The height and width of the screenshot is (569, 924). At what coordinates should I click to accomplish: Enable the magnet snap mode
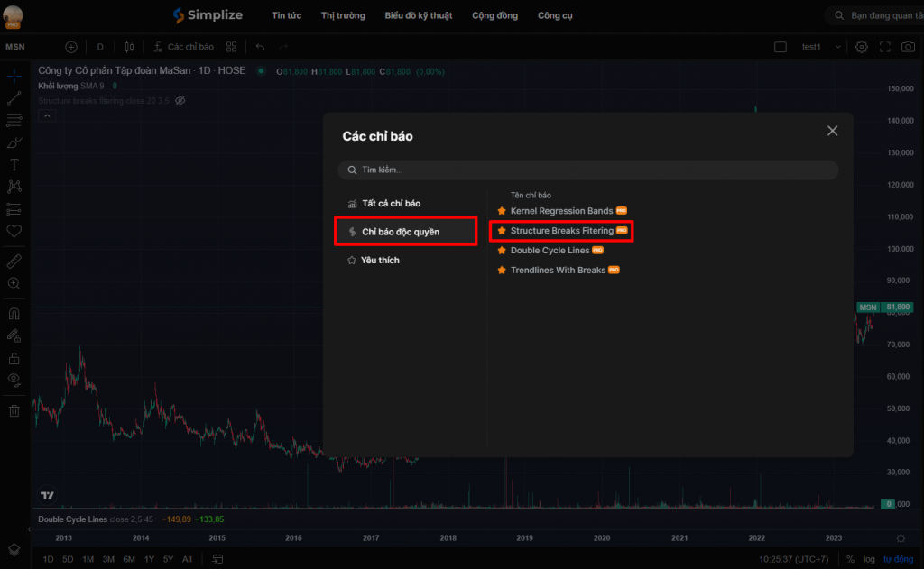(14, 314)
